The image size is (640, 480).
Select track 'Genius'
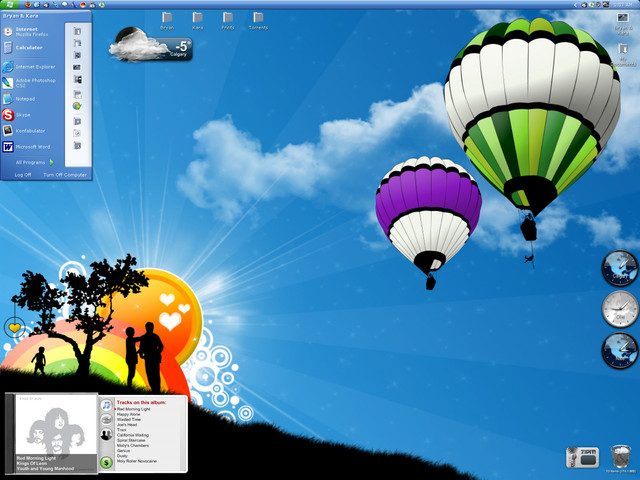click(123, 451)
